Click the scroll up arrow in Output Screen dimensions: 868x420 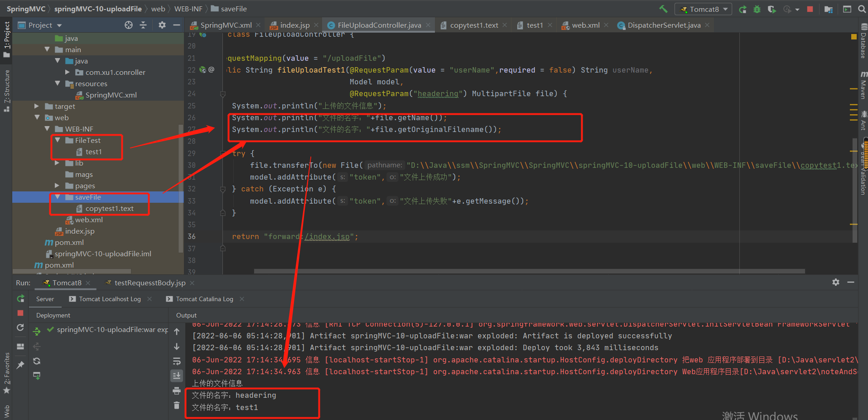[177, 332]
